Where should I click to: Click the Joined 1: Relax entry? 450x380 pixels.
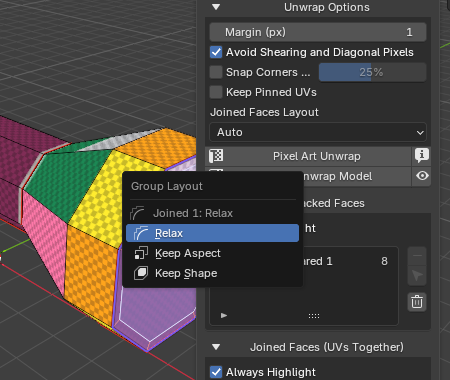[212, 213]
